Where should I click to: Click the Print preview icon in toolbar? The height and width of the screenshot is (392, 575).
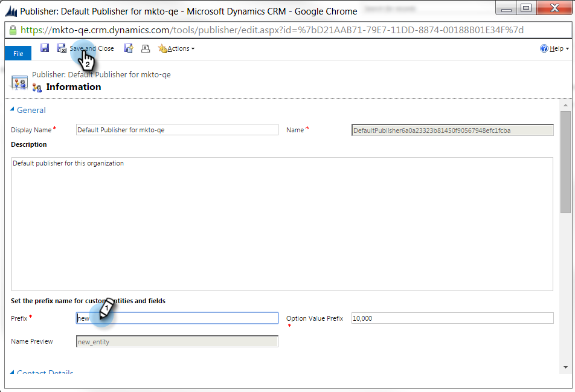pyautogui.click(x=146, y=48)
